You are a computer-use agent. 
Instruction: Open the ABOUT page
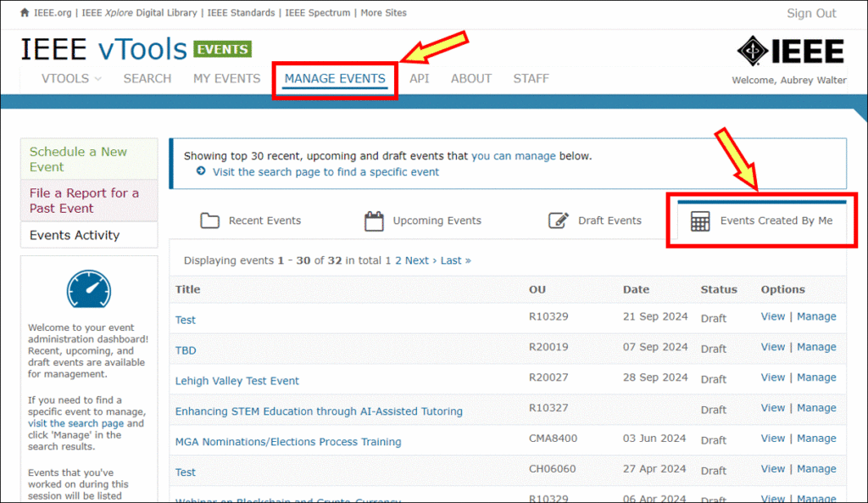click(471, 79)
